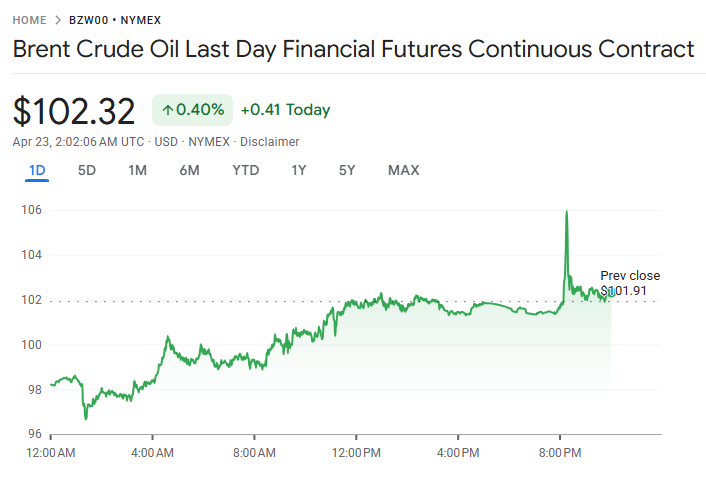Click the +0.41 Today change text

pos(285,110)
